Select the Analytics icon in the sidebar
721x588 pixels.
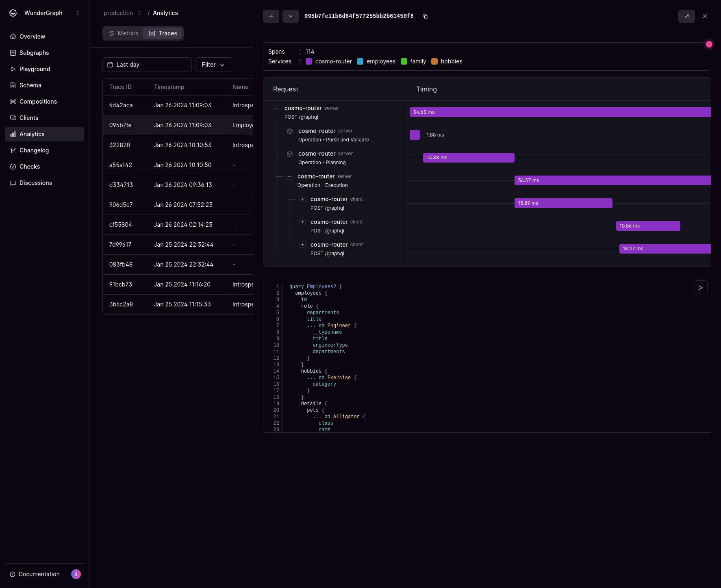coord(13,134)
